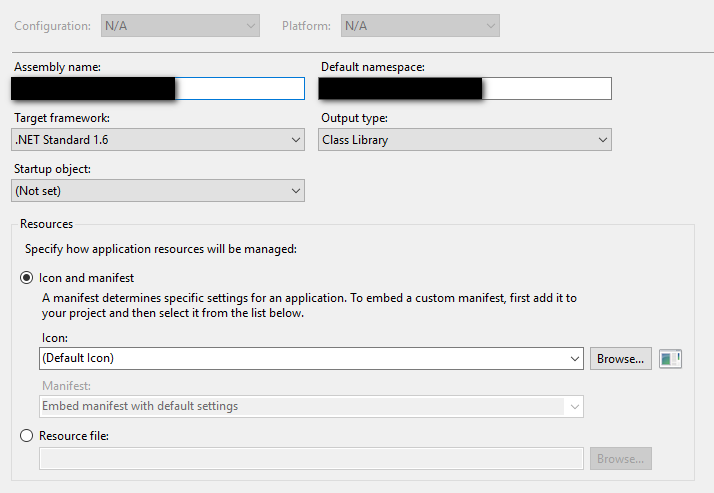
Task: Click the 'Configuration:' label
Action: click(x=52, y=26)
